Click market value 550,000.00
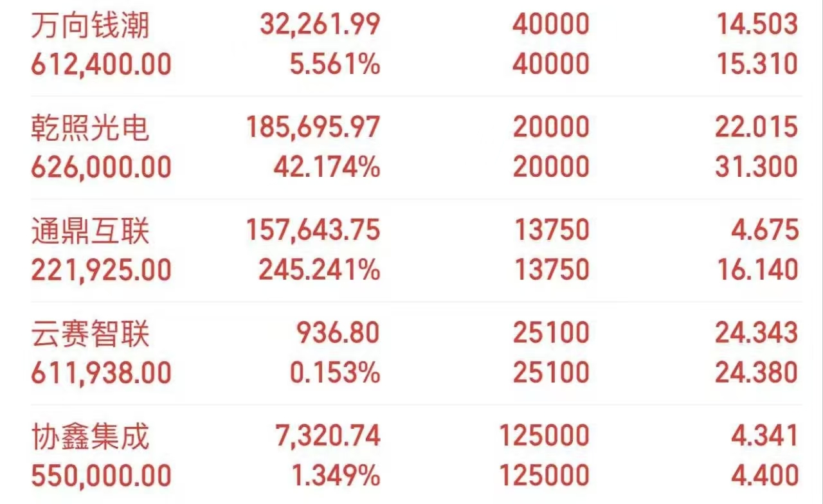This screenshot has height=504, width=823. (x=102, y=476)
